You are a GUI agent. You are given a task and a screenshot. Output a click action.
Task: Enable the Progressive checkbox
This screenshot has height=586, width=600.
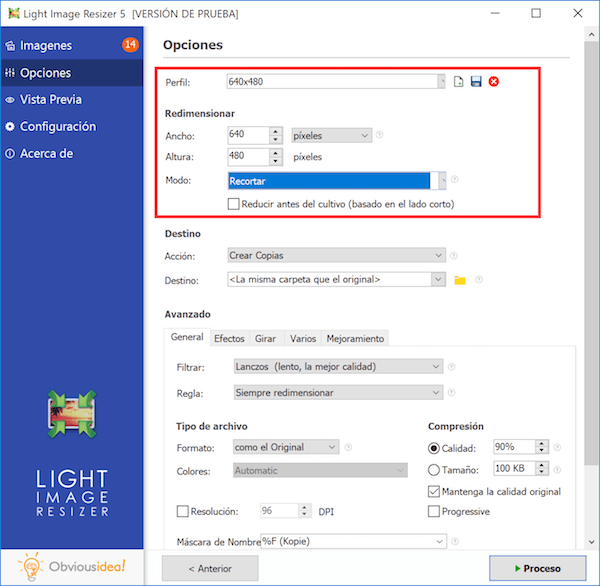click(x=434, y=511)
